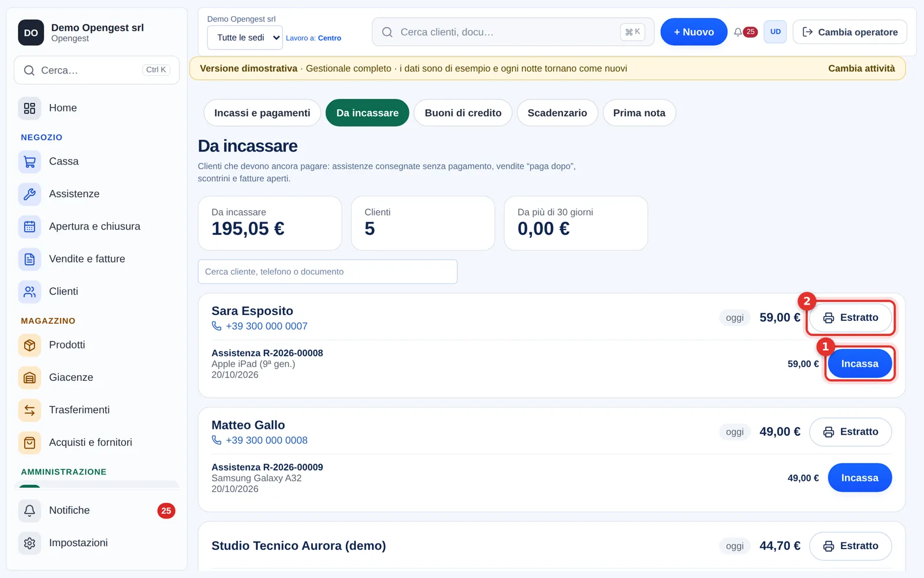This screenshot has height=578, width=924.
Task: Focus Cerca cliente, telefono o documento field
Action: point(327,272)
